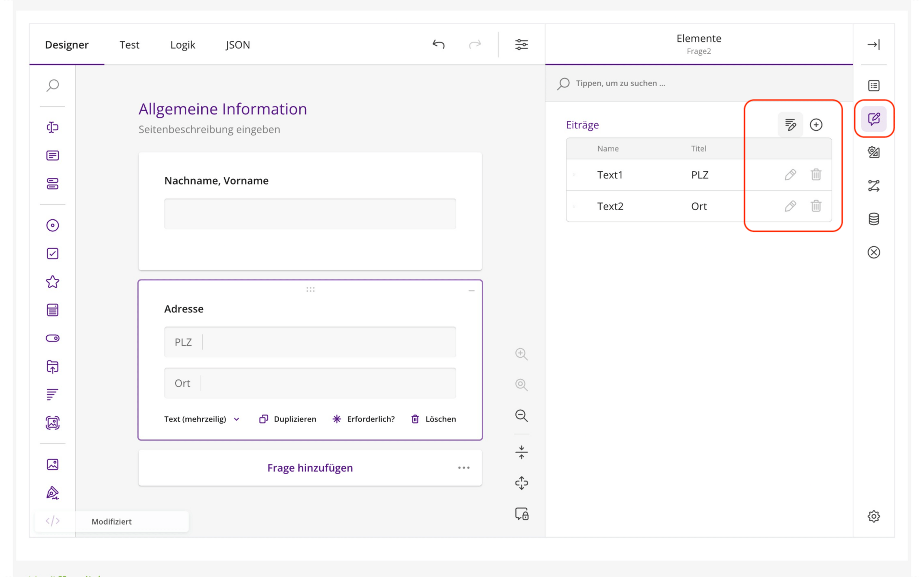Click Duplizieren on the Adresse question

pyautogui.click(x=288, y=419)
